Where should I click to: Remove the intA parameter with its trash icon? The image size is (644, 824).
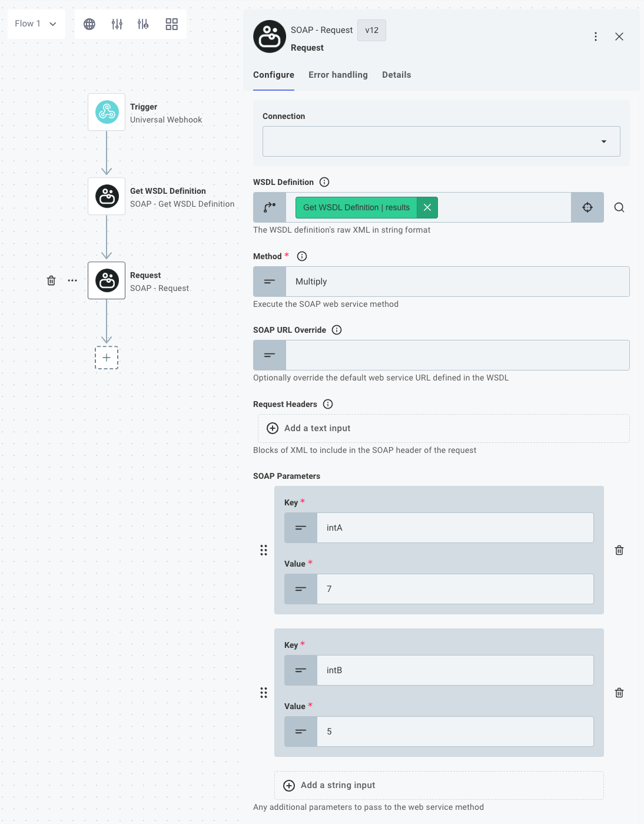point(619,550)
